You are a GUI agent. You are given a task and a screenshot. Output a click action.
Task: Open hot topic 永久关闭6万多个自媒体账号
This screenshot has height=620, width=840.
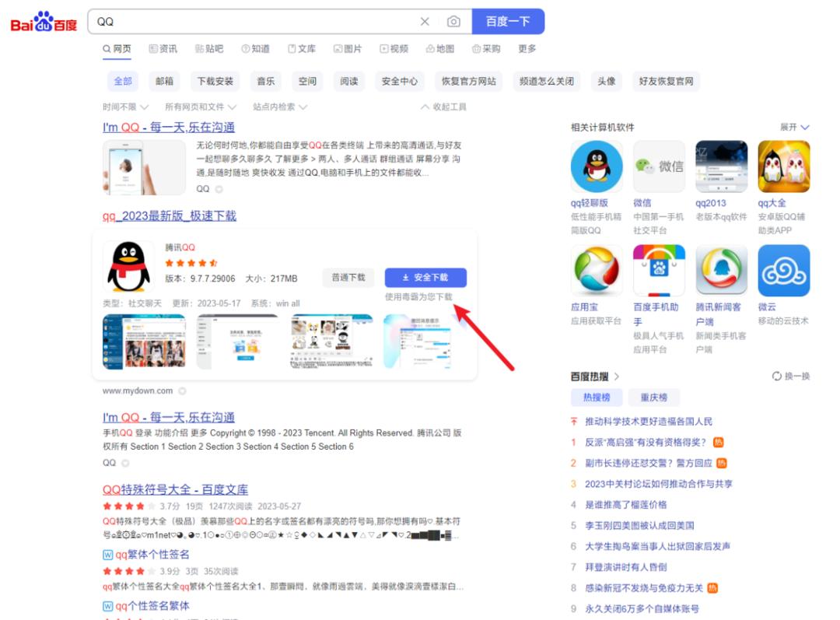[x=642, y=609]
